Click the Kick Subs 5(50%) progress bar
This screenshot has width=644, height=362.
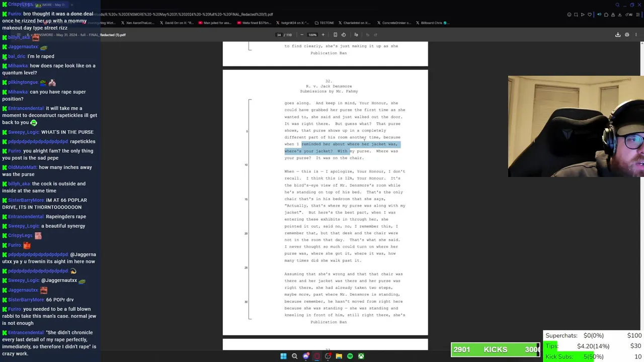(594, 356)
